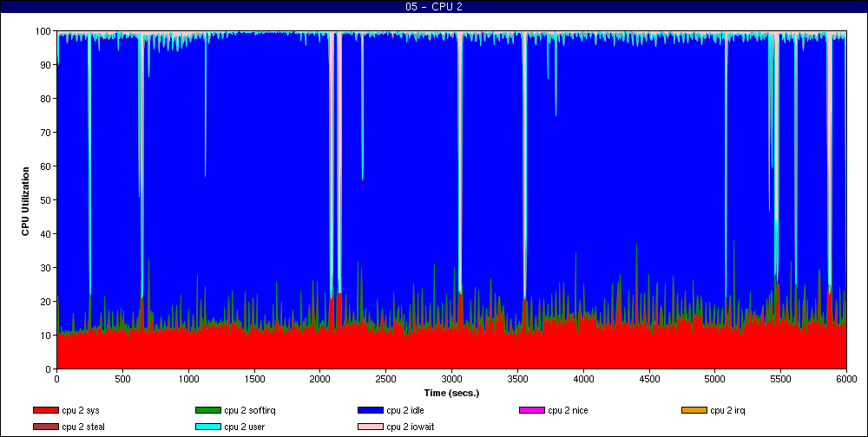Click the 2000 tick label on time axis
The image size is (868, 437).
(x=320, y=380)
